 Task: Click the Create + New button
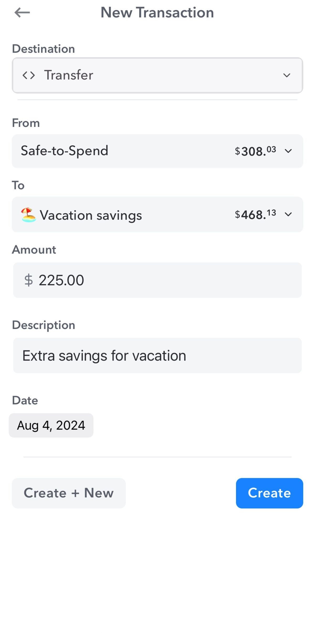(x=69, y=493)
